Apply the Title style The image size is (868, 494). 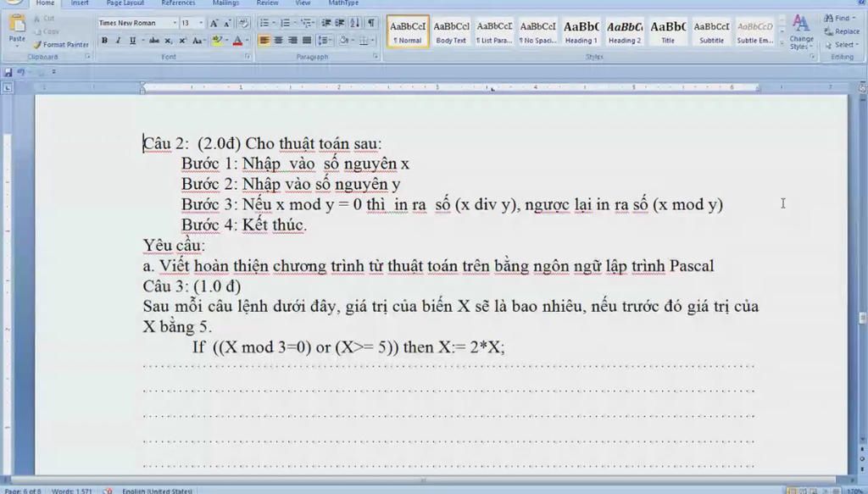tap(668, 31)
